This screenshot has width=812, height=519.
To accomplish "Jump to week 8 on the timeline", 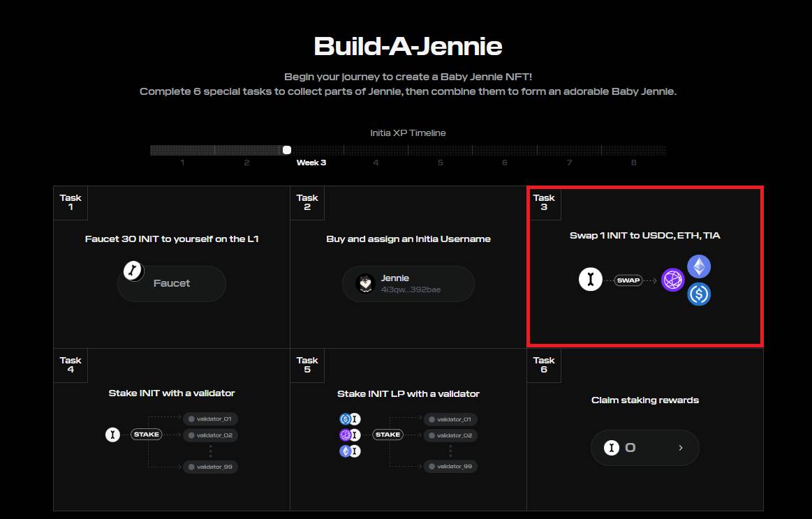I will pos(633,163).
